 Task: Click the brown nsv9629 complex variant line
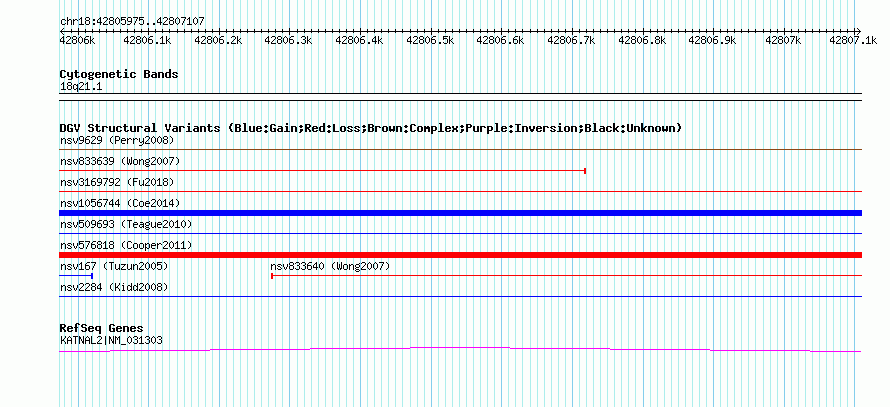[461, 149]
